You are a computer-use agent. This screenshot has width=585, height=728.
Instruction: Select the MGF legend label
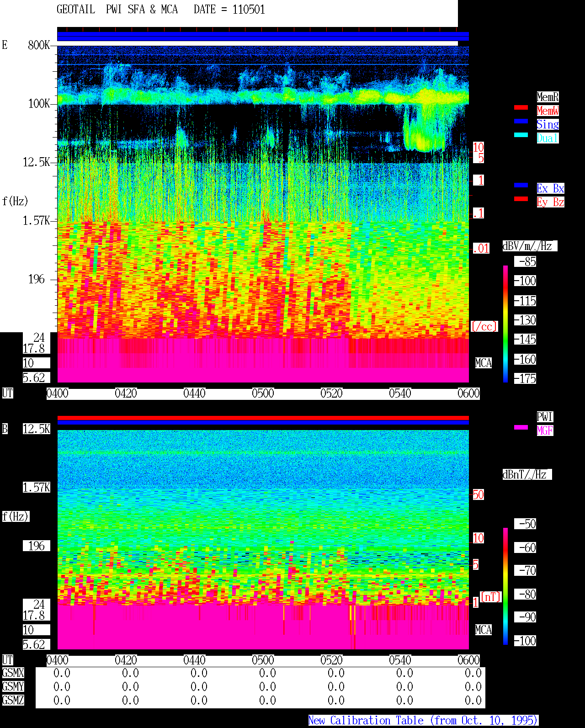545,430
